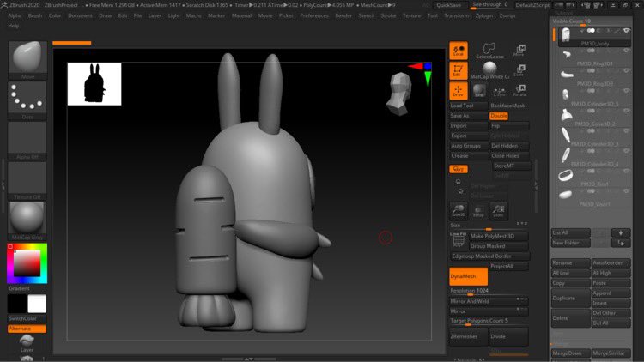The height and width of the screenshot is (362, 644).
Task: Activate the Edit mode icon
Action: (459, 71)
